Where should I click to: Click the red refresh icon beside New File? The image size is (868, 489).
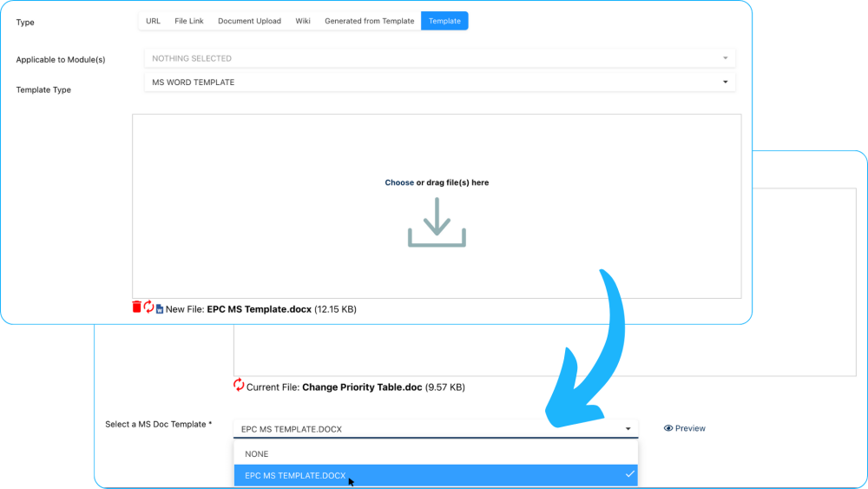tap(148, 307)
